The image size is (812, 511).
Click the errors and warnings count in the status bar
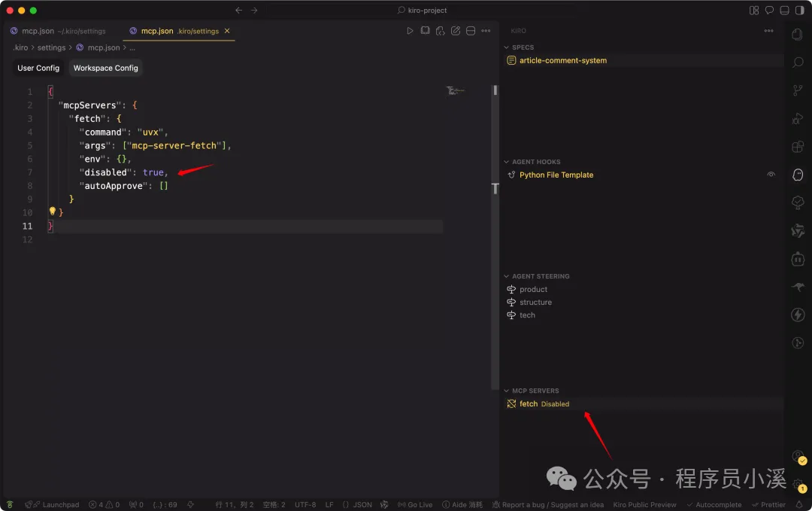click(x=104, y=505)
